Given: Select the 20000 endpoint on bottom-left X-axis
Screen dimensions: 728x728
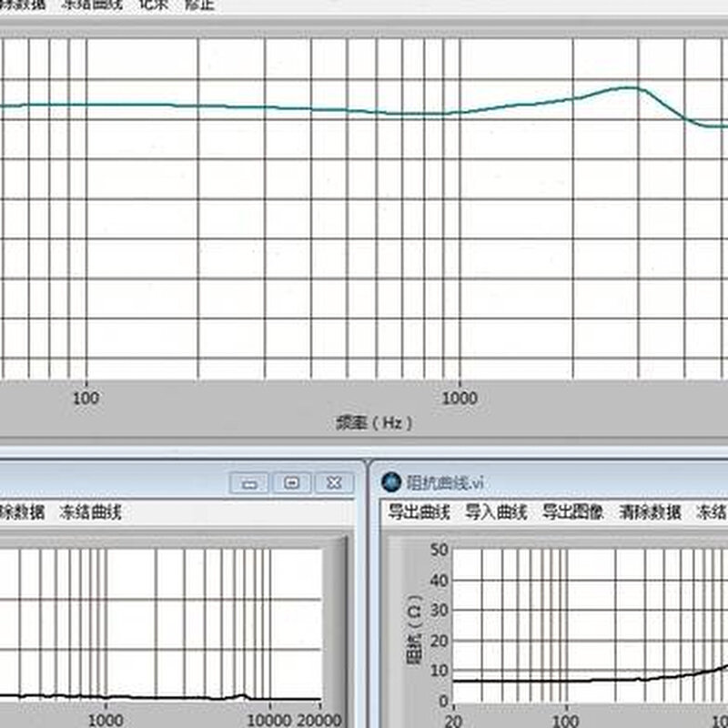Looking at the screenshot, I should tap(318, 718).
